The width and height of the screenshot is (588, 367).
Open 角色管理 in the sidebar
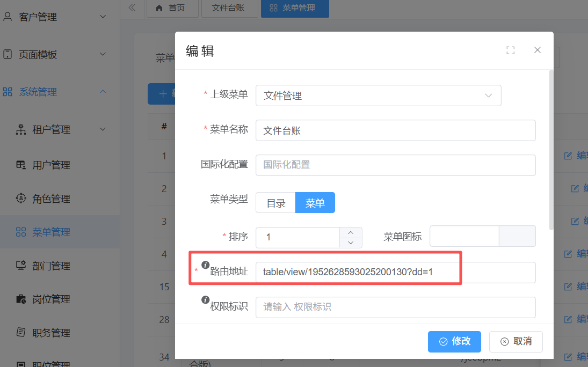pyautogui.click(x=51, y=199)
